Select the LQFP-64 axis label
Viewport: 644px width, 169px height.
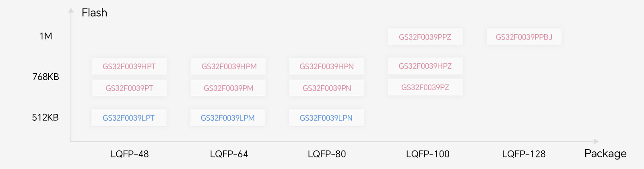pyautogui.click(x=229, y=154)
